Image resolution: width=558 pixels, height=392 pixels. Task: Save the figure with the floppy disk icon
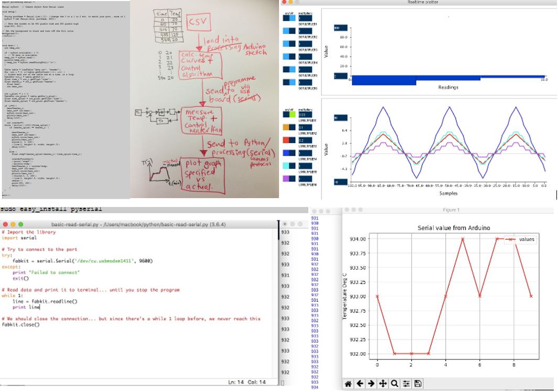pos(418,384)
